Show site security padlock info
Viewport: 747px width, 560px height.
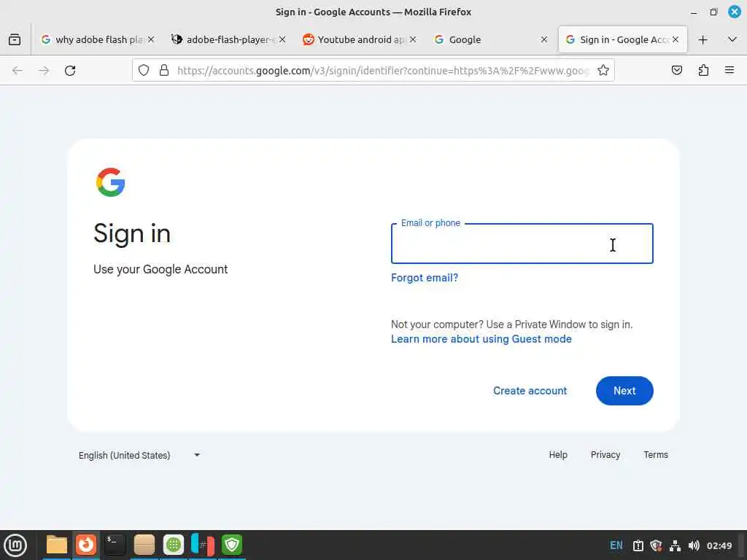[x=164, y=71]
